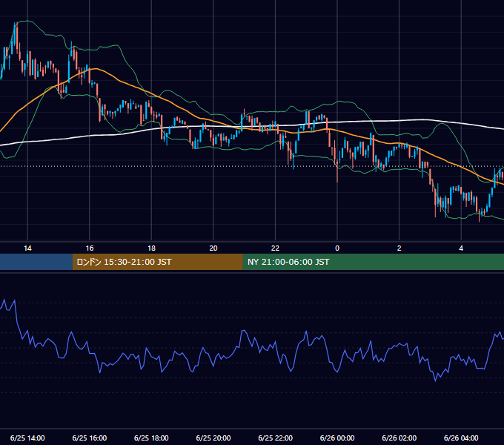This screenshot has width=504, height=445.
Task: Click the 4 hour axis label
Action: pyautogui.click(x=461, y=248)
